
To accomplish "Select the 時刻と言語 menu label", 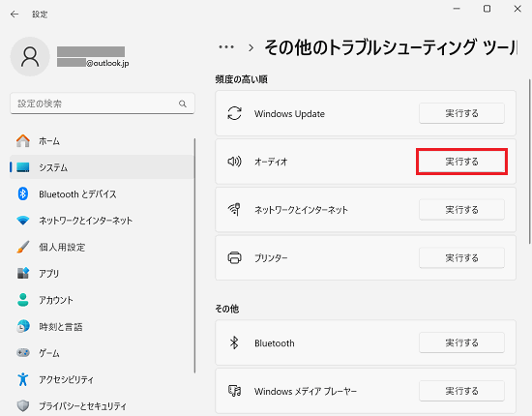I will (x=60, y=327).
